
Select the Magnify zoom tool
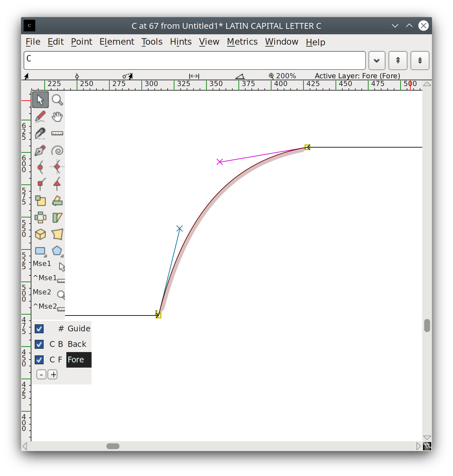(x=57, y=100)
